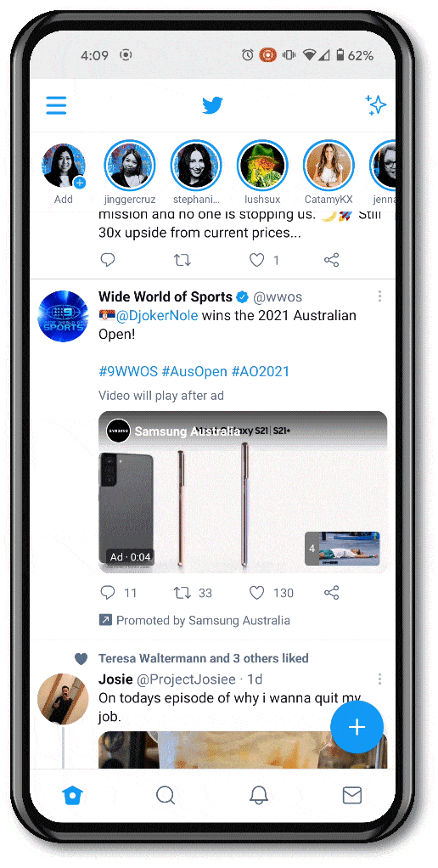View lushsux's fleet

pos(262,166)
